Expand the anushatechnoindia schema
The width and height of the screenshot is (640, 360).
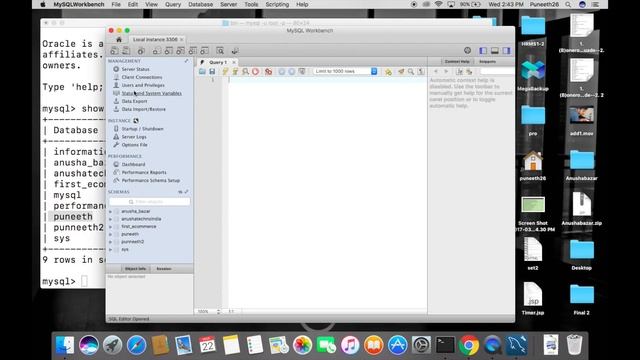tap(110, 219)
